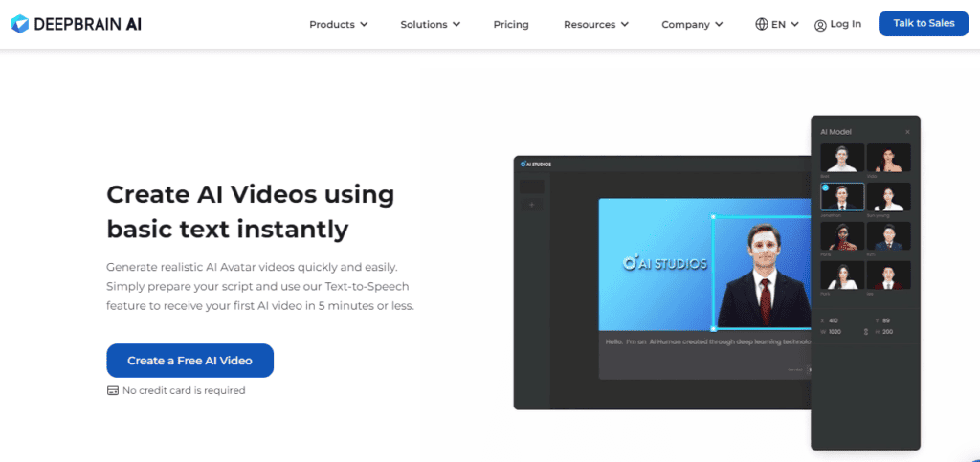This screenshot has width=980, height=462.
Task: Open the Resources dropdown
Action: [x=595, y=24]
